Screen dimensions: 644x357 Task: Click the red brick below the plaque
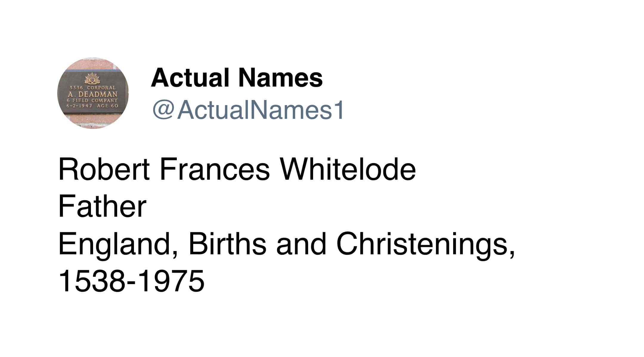click(92, 120)
